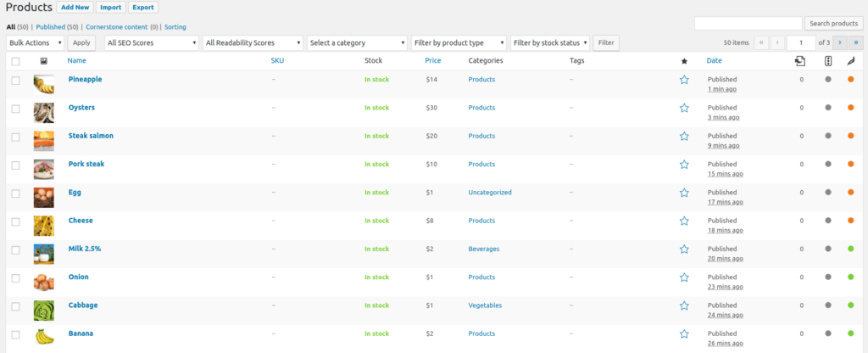Toggle featured star for Pineapple

tap(684, 80)
